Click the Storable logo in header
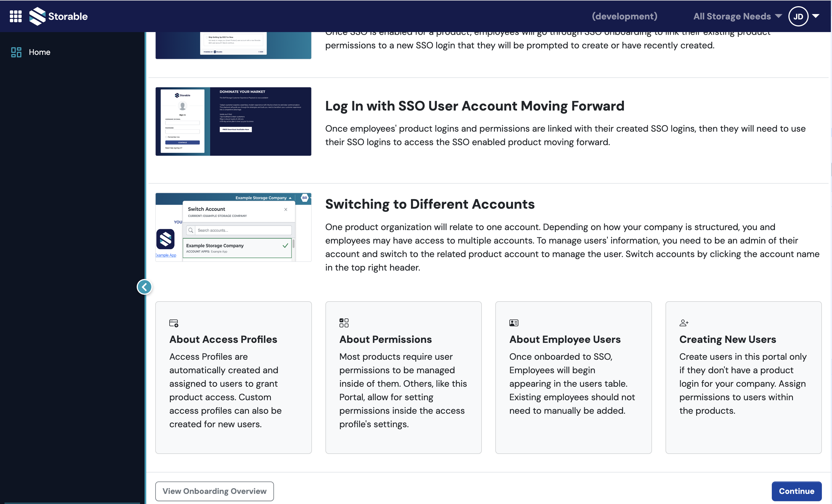The width and height of the screenshot is (832, 504). point(59,16)
